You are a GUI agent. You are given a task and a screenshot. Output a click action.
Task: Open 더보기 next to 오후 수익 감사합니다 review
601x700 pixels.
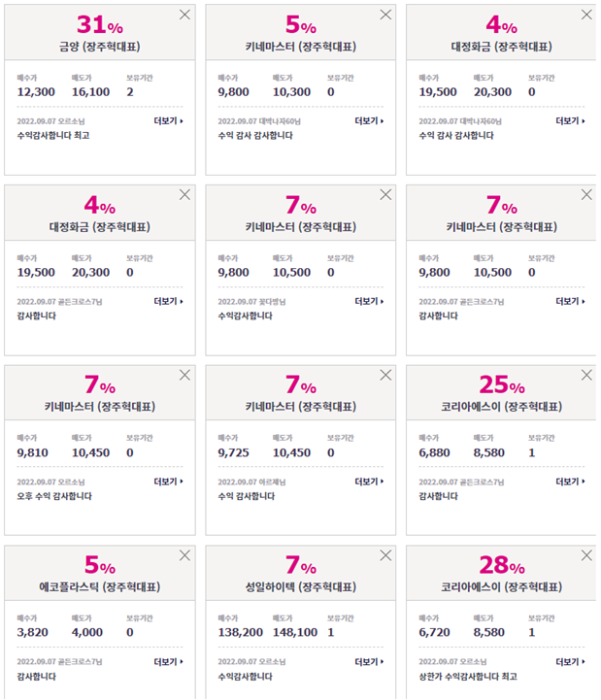pos(168,482)
